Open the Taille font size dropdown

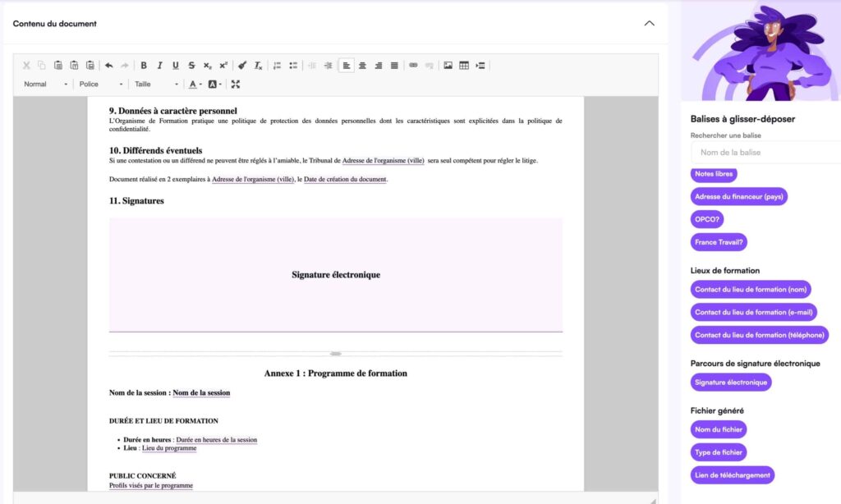click(156, 85)
